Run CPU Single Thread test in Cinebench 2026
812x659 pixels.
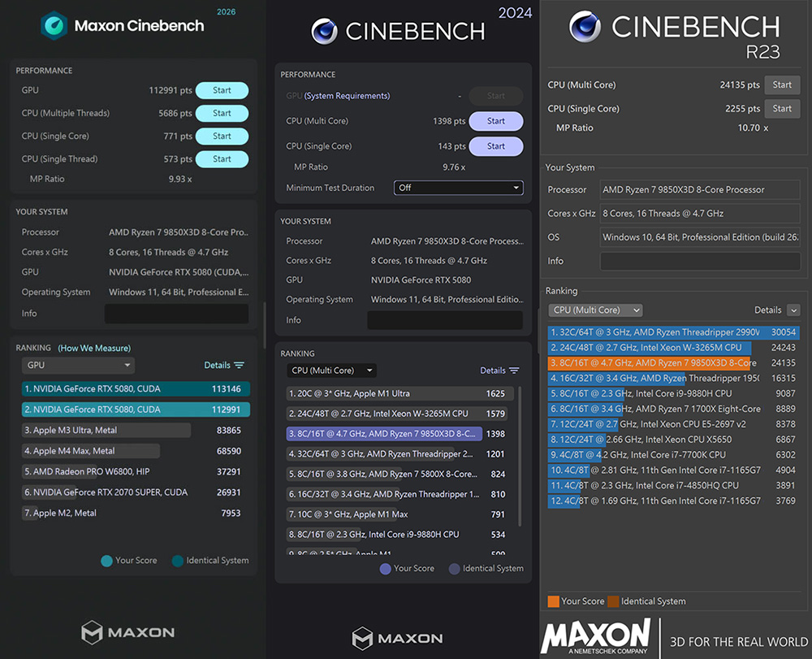(x=222, y=159)
